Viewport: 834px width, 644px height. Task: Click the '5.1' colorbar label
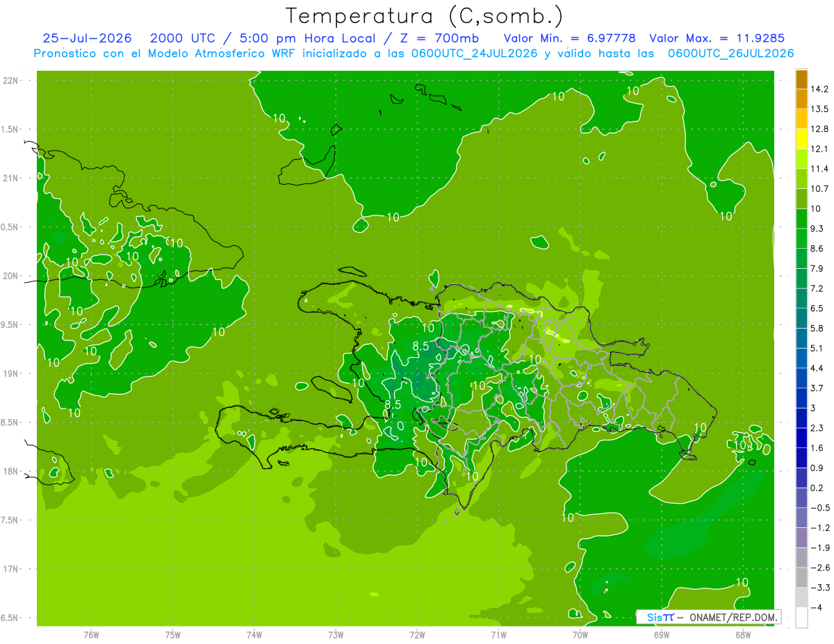[818, 348]
